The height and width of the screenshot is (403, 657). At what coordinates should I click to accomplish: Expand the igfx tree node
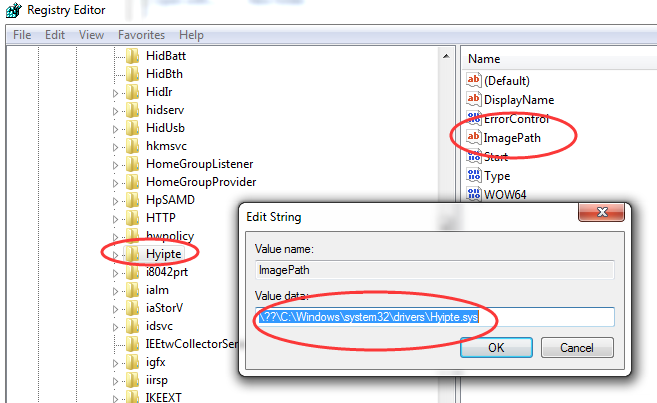point(116,363)
